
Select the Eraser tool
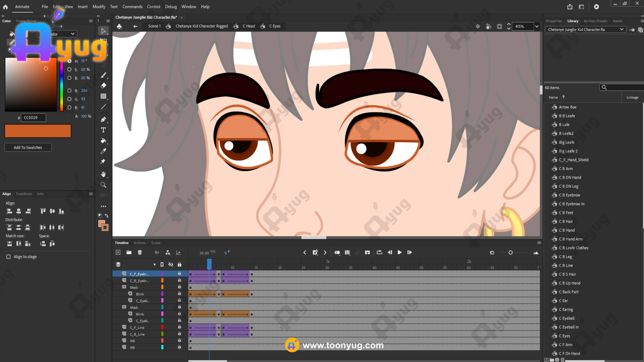[103, 85]
